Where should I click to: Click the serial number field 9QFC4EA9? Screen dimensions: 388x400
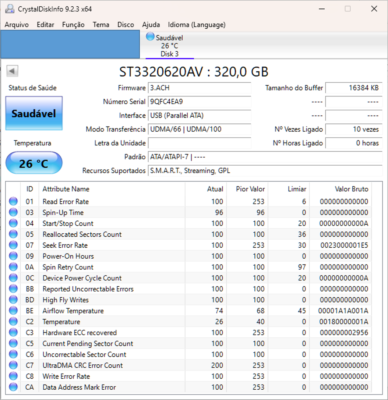[x=199, y=102]
